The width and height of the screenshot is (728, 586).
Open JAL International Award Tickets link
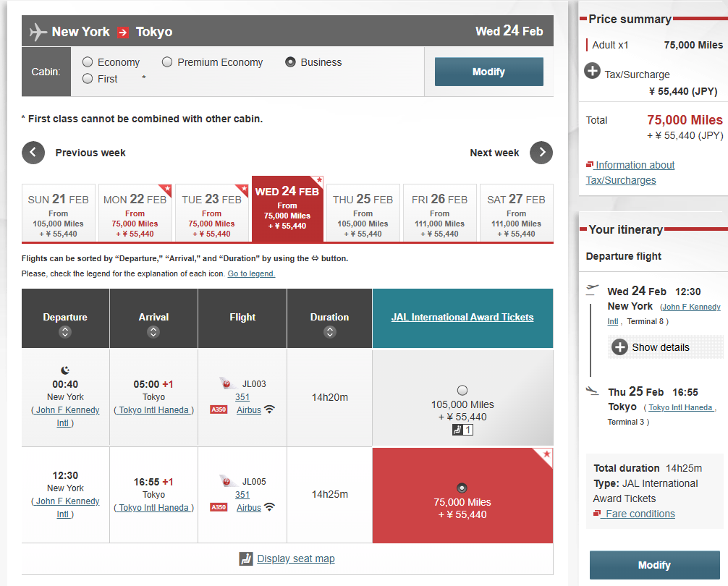point(462,318)
